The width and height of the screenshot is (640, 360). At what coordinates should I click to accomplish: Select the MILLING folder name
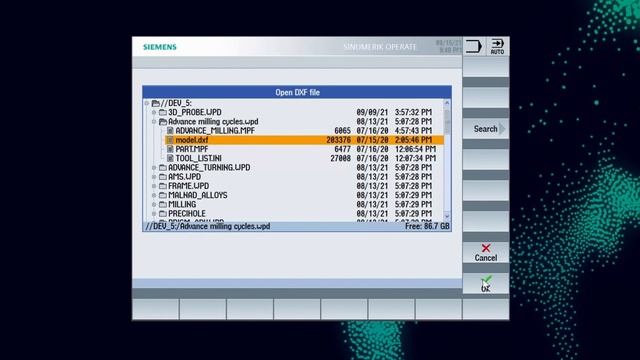pos(182,204)
